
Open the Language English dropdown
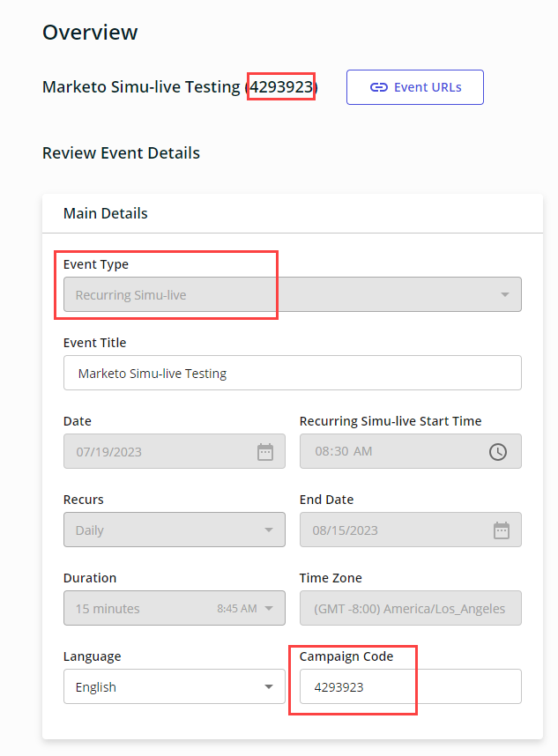coord(175,686)
